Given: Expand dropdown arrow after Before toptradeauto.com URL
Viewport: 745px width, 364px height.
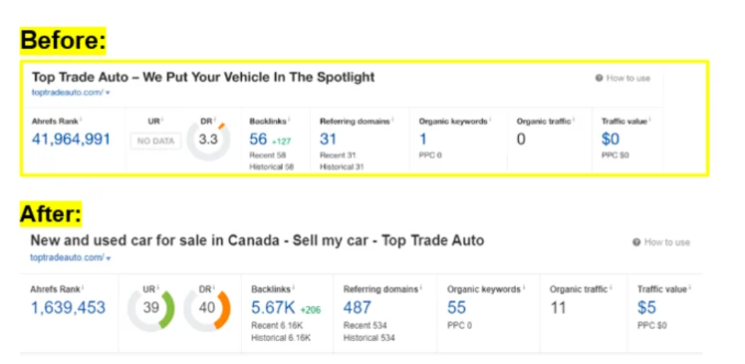Looking at the screenshot, I should pyautogui.click(x=108, y=93).
